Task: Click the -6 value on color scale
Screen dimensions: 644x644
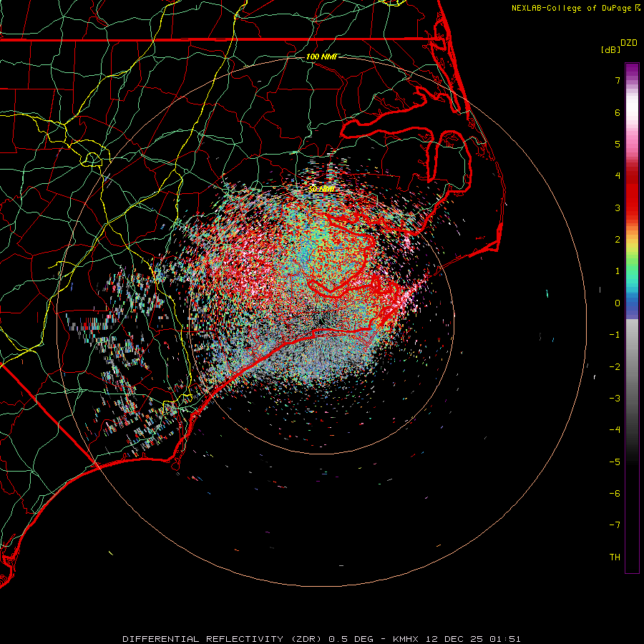Action: coord(615,494)
